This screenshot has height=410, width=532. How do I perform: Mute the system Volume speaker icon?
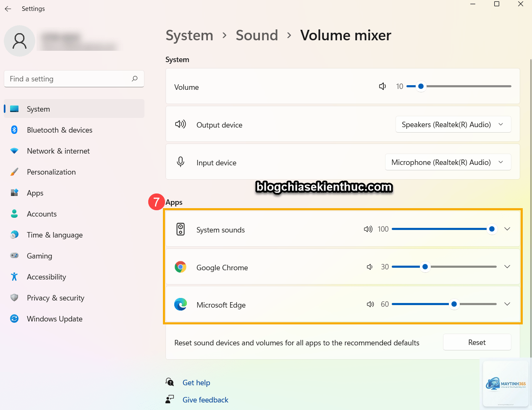click(383, 86)
